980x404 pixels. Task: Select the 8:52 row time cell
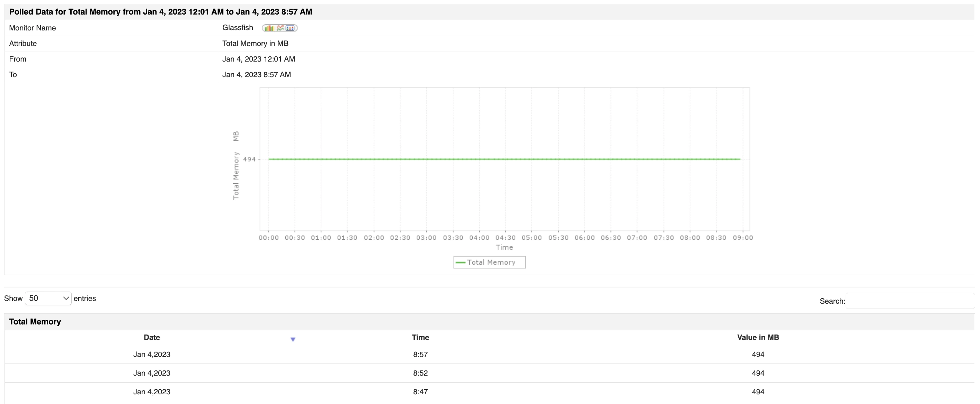[x=420, y=373]
